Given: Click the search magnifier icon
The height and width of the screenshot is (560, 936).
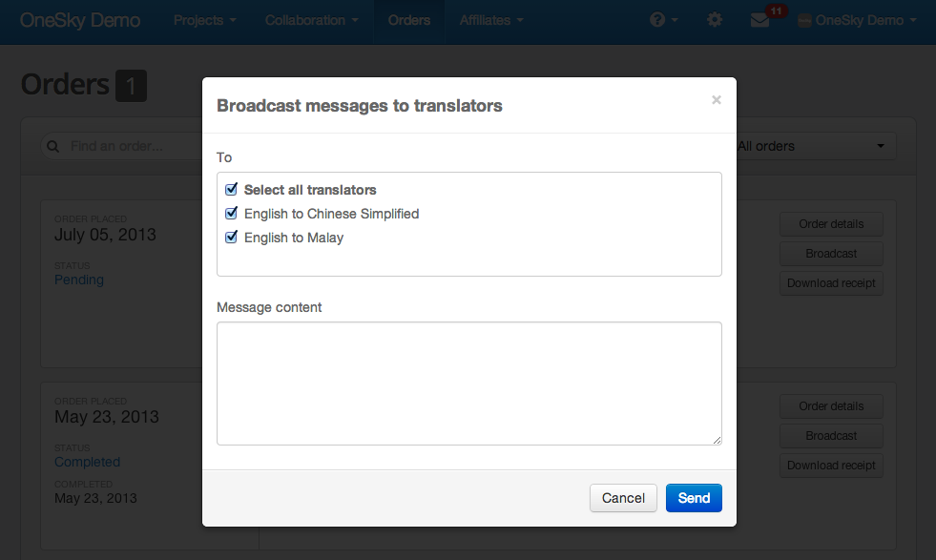Looking at the screenshot, I should click(x=53, y=146).
